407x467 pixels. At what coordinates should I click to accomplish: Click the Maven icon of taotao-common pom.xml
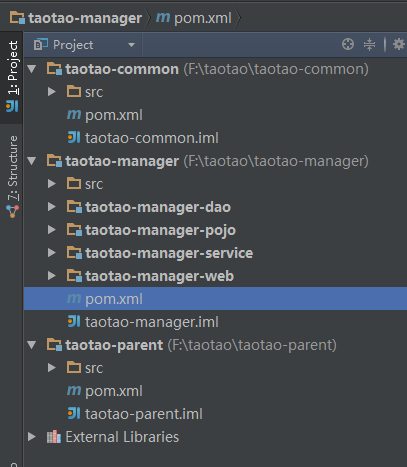click(x=74, y=115)
